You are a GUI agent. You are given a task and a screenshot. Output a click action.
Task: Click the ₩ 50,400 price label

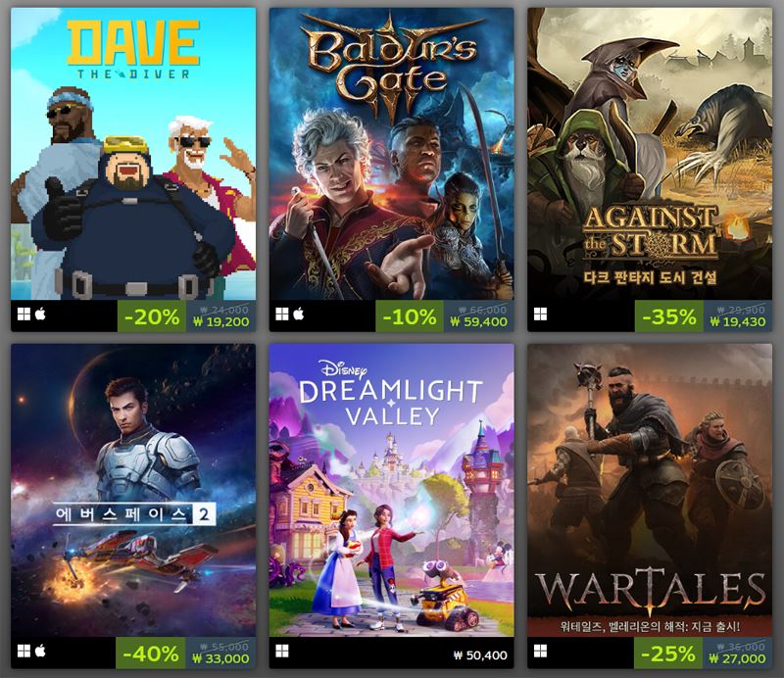(480, 655)
